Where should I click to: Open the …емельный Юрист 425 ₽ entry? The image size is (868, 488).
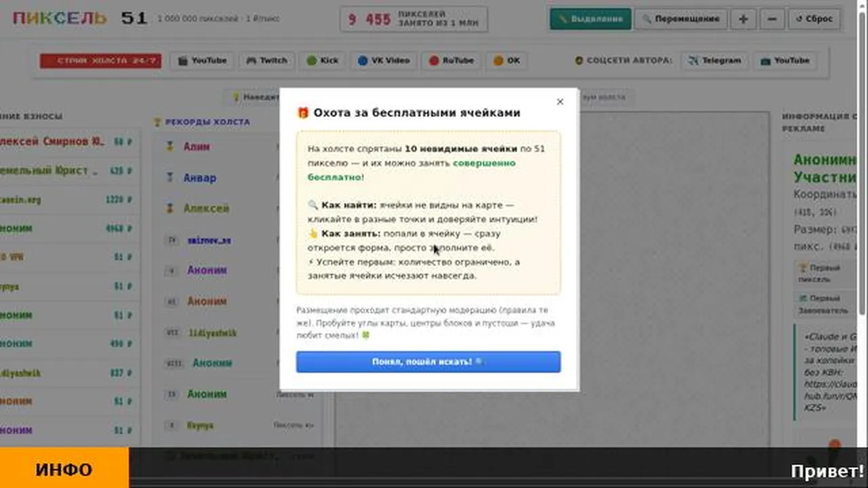point(68,171)
